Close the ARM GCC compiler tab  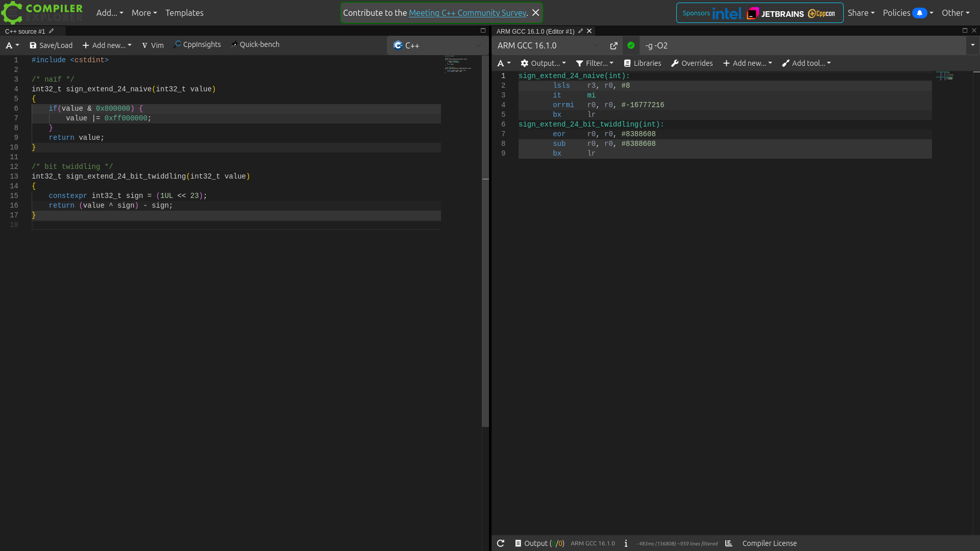pyautogui.click(x=589, y=31)
